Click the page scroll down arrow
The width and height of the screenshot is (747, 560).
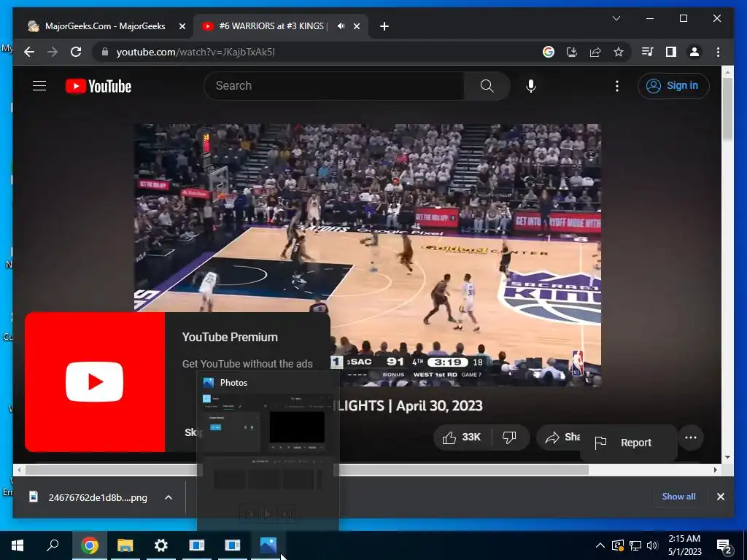tap(727, 457)
